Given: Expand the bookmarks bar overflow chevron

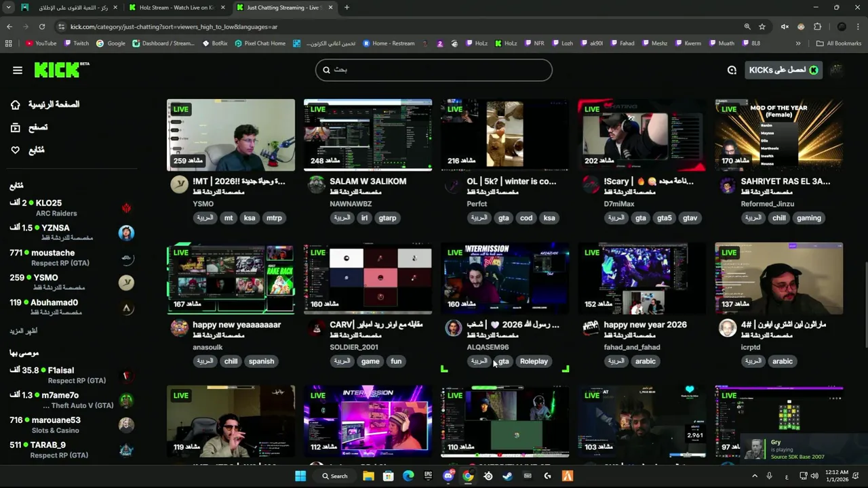Looking at the screenshot, I should pos(798,43).
